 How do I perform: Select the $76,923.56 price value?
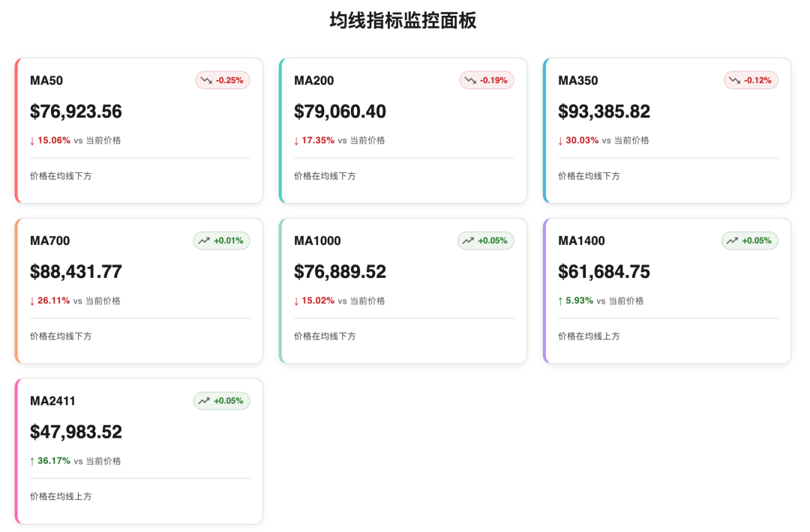pos(76,112)
